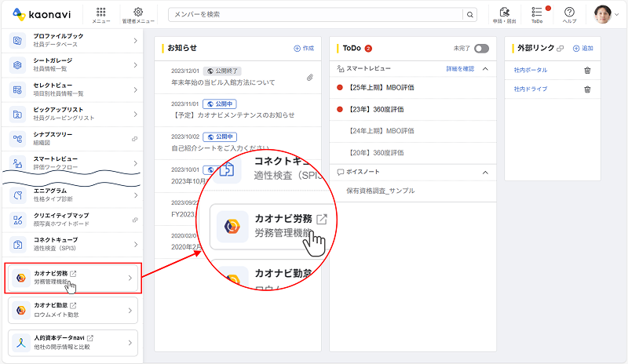Click 作成 to create a notice
The image size is (628, 364).
304,49
